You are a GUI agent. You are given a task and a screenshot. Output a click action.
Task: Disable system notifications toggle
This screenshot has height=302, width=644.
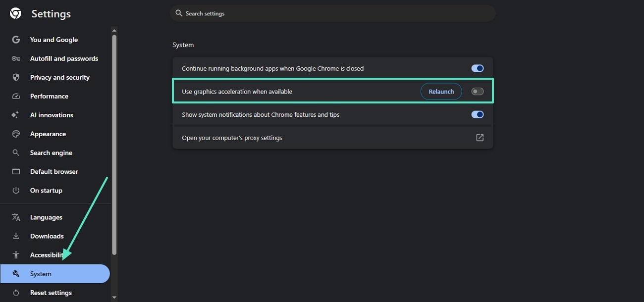(477, 114)
